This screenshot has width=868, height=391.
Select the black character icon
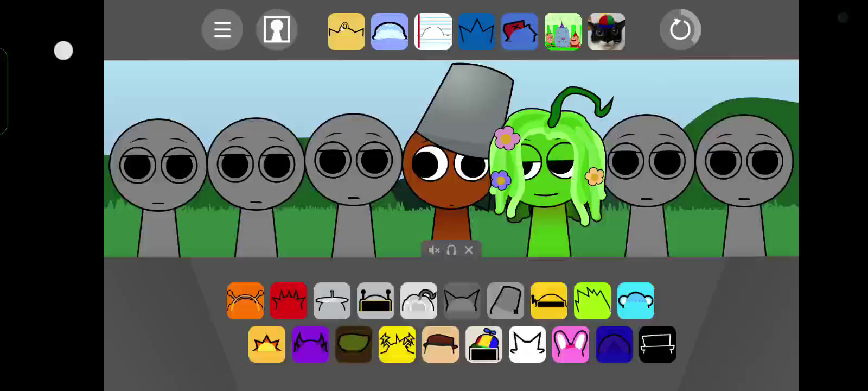(x=658, y=344)
